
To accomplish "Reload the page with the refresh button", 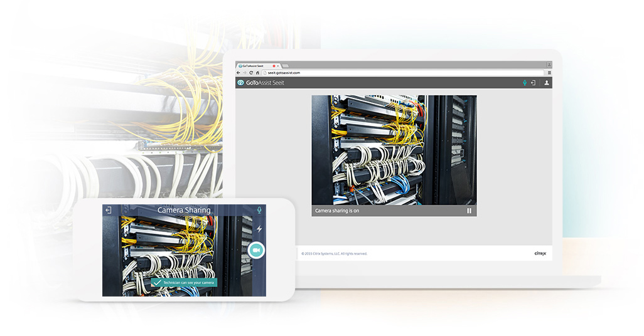I will 250,73.
